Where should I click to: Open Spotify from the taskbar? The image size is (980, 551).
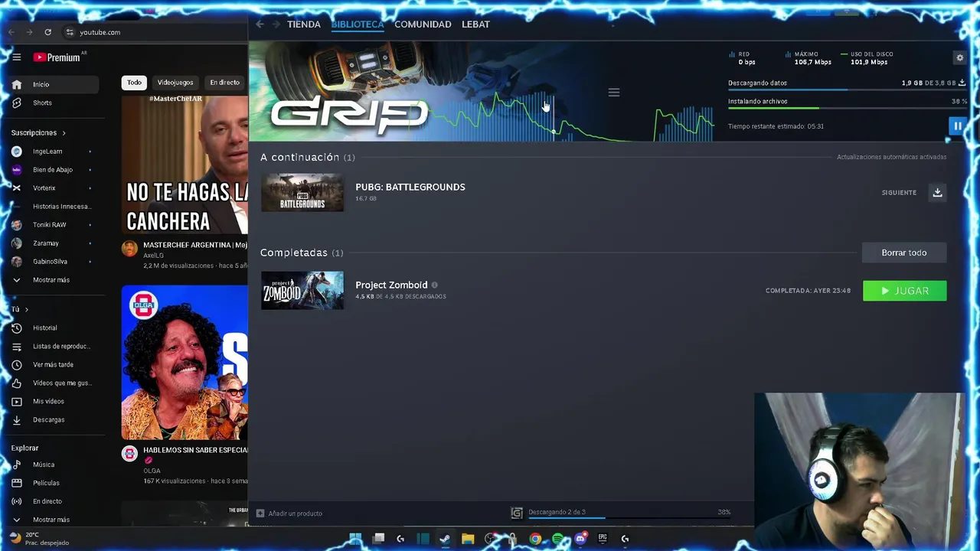557,539
